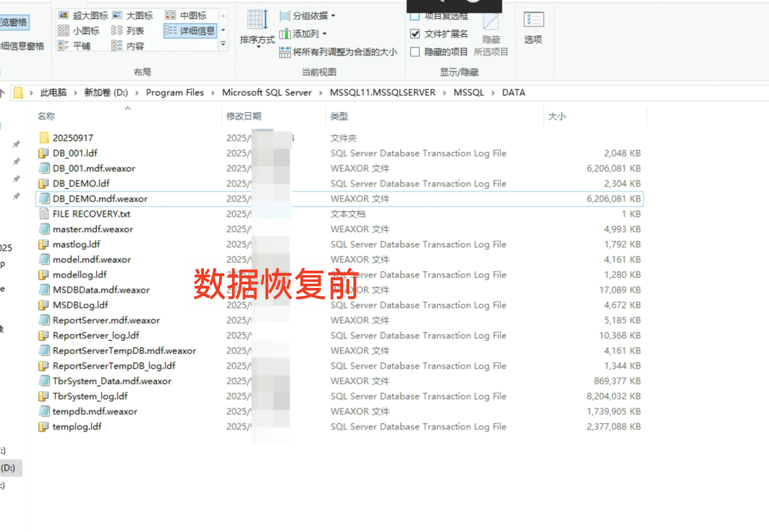Enable the 隐藏的项目 checkbox
Image resolution: width=769 pixels, height=532 pixels.
pyautogui.click(x=415, y=52)
